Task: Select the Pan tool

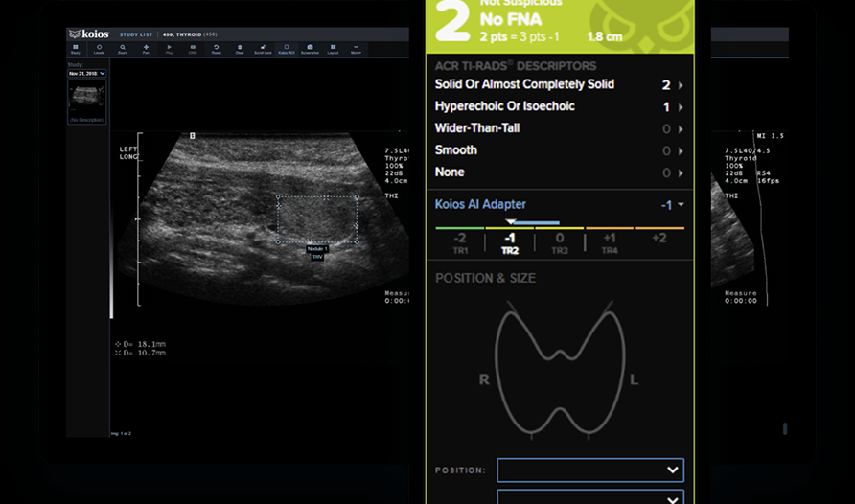Action: click(x=146, y=49)
